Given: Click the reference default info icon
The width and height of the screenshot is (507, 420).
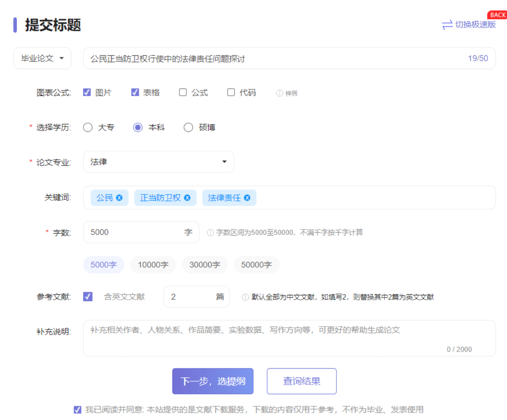Looking at the screenshot, I should pyautogui.click(x=245, y=297).
